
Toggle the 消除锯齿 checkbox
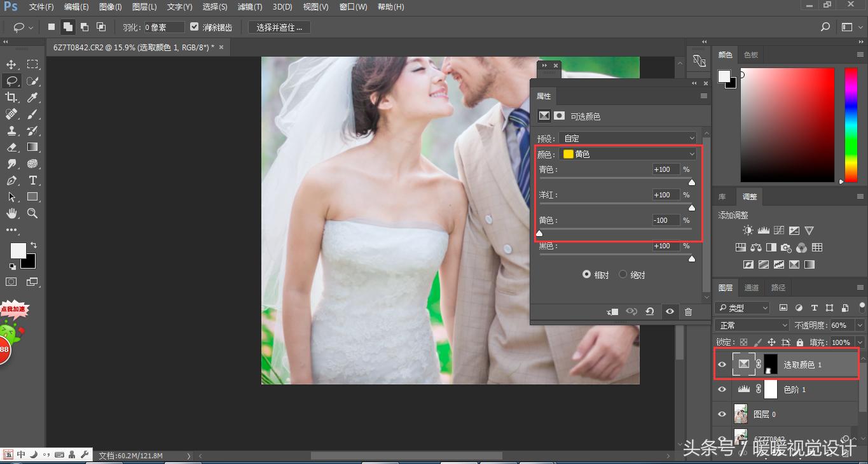pyautogui.click(x=195, y=27)
